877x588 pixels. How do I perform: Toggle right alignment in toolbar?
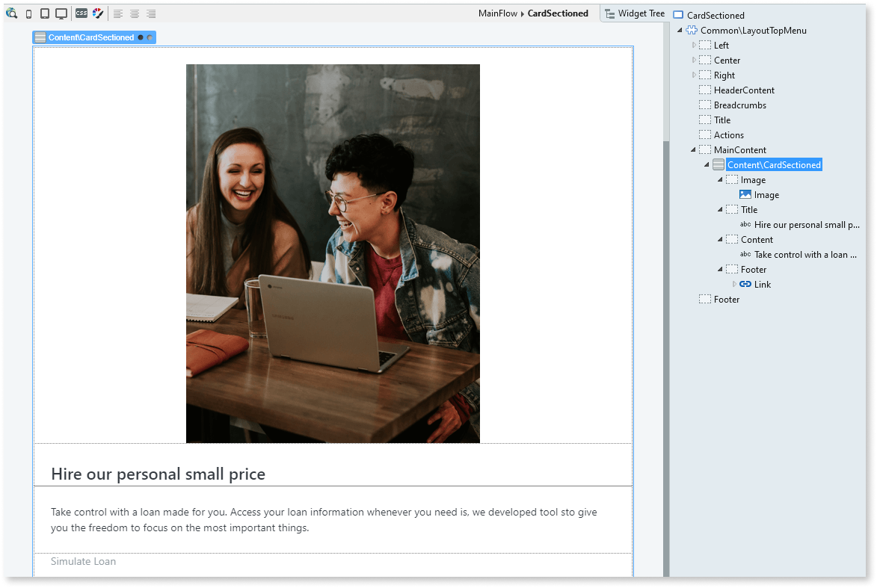coord(150,13)
